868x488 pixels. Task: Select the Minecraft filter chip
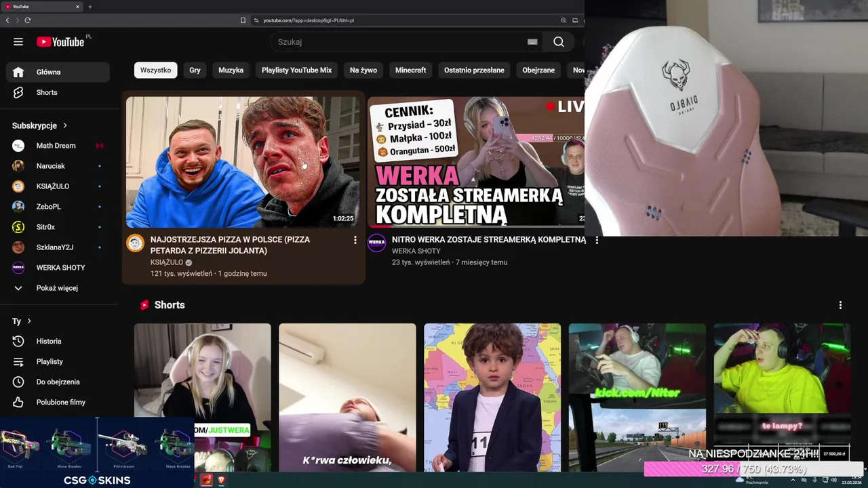coord(410,70)
